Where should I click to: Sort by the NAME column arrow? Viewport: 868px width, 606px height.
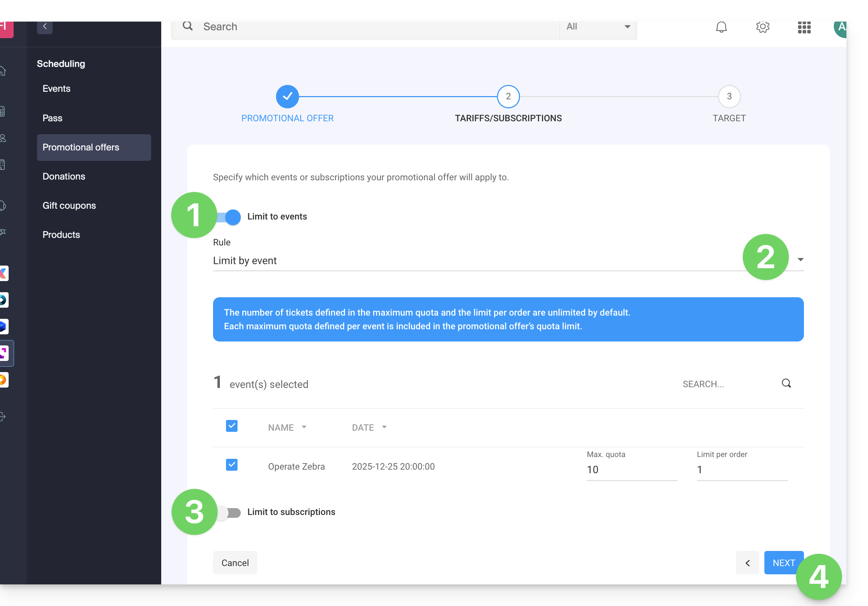coord(304,427)
